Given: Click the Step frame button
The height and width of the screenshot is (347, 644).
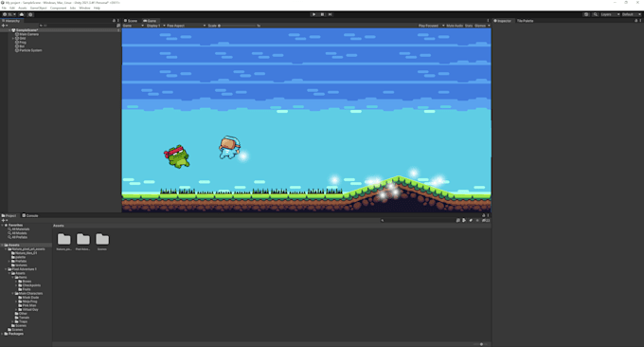Looking at the screenshot, I should pyautogui.click(x=330, y=14).
